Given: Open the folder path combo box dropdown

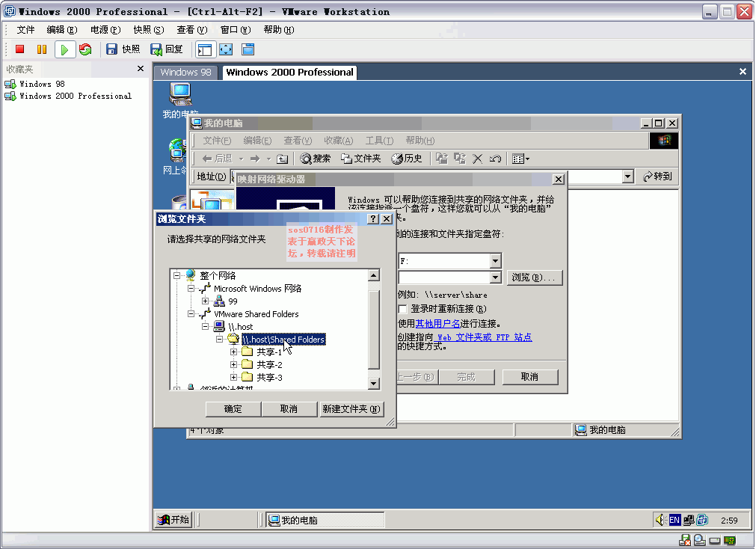Looking at the screenshot, I should pyautogui.click(x=495, y=277).
